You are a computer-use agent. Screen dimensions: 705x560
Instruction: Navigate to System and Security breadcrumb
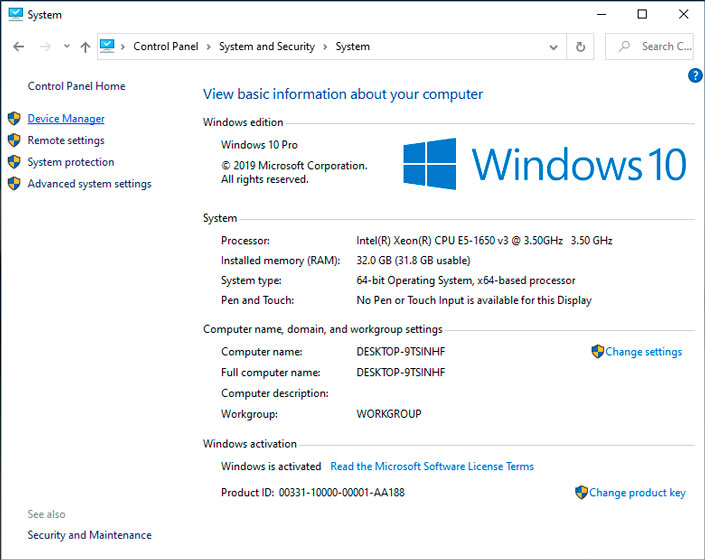tap(267, 46)
